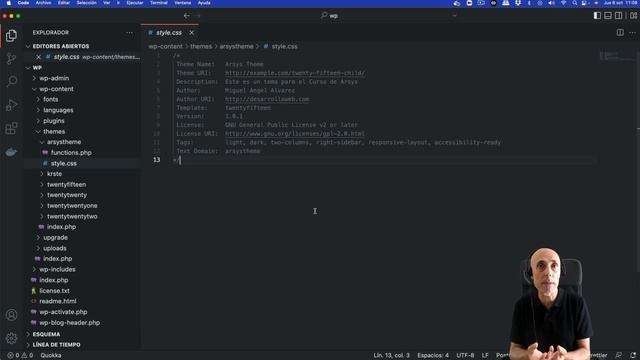Viewport: 640px width, 360px height.
Task: Close style.css editor tab
Action: pyautogui.click(x=191, y=33)
